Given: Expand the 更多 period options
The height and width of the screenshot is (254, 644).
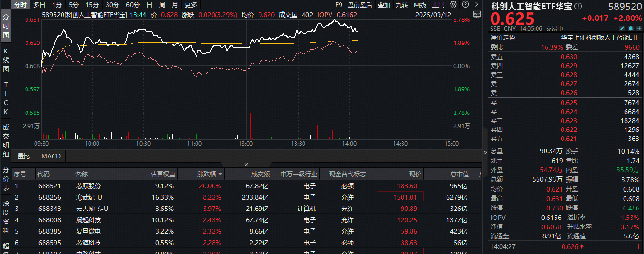Looking at the screenshot, I should pos(191,5).
